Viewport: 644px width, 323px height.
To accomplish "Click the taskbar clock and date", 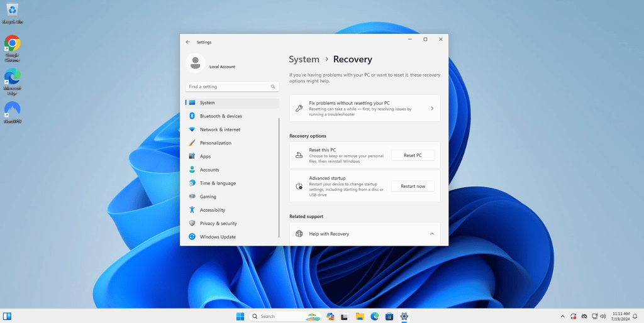I will coord(621,316).
